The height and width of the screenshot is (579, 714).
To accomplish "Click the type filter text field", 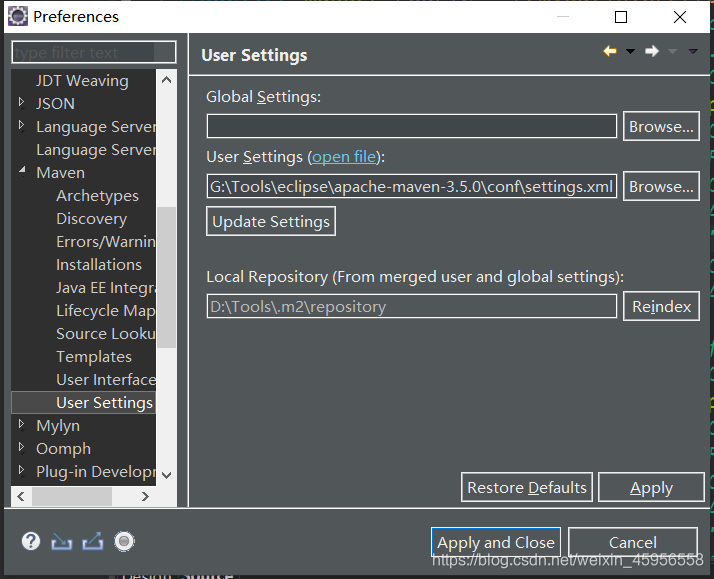I will 93,52.
